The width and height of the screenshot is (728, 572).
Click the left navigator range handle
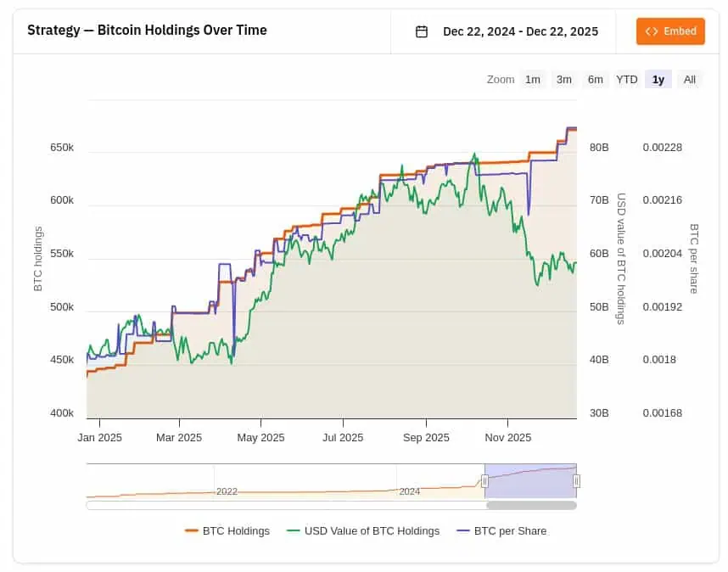coord(485,481)
